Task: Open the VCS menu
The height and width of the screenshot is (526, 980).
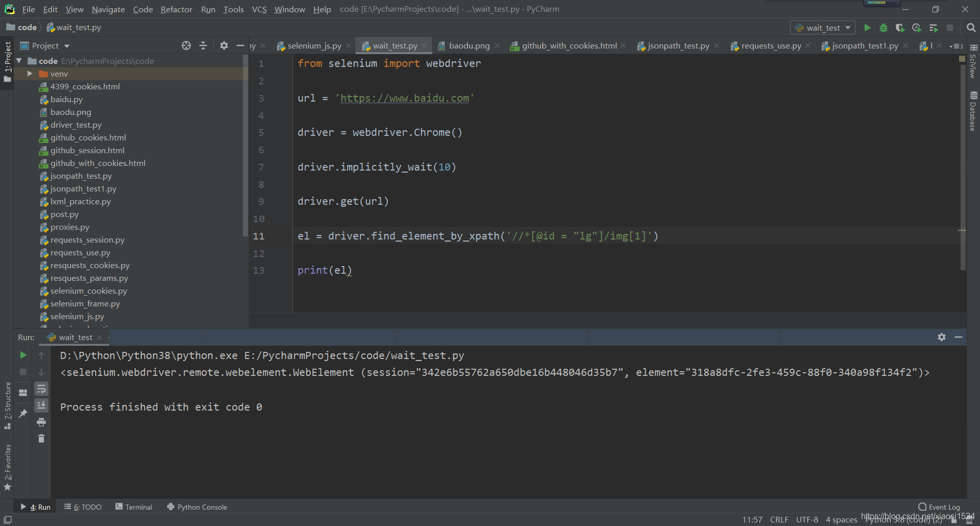Action: [259, 9]
